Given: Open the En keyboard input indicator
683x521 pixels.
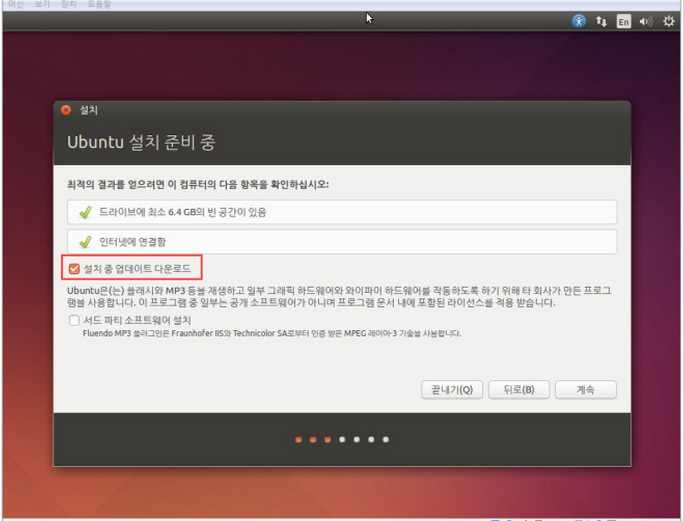Looking at the screenshot, I should pos(623,21).
